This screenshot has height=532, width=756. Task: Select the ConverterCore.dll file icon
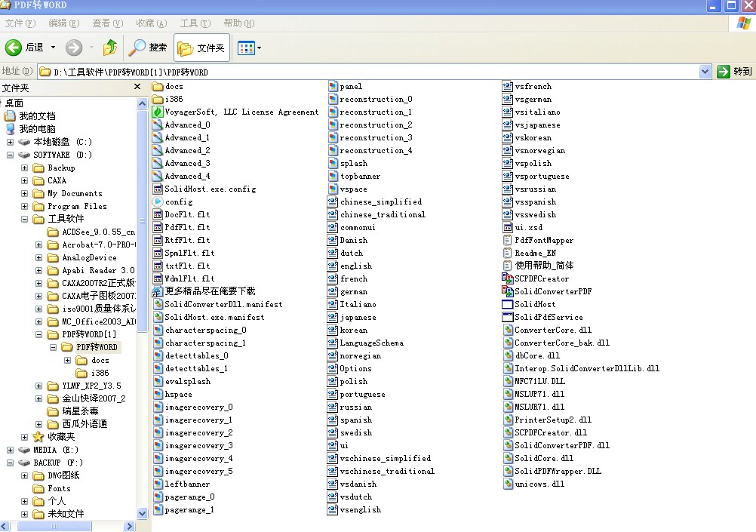508,330
